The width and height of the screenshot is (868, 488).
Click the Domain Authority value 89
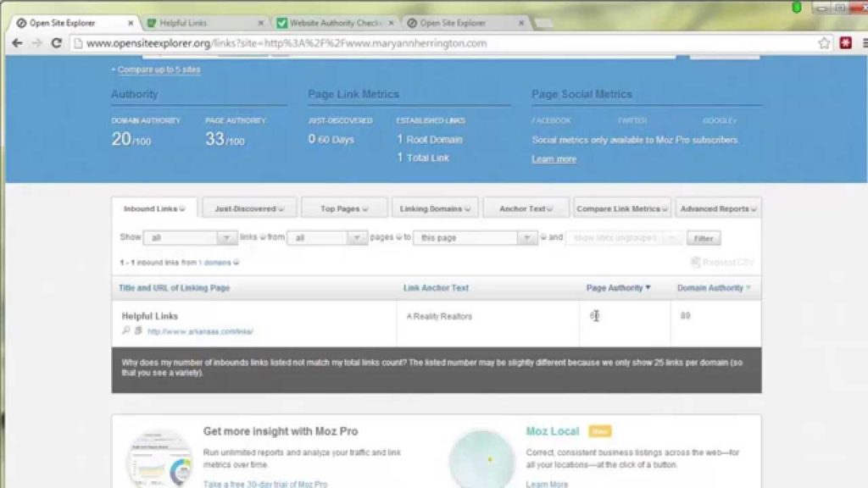[685, 315]
